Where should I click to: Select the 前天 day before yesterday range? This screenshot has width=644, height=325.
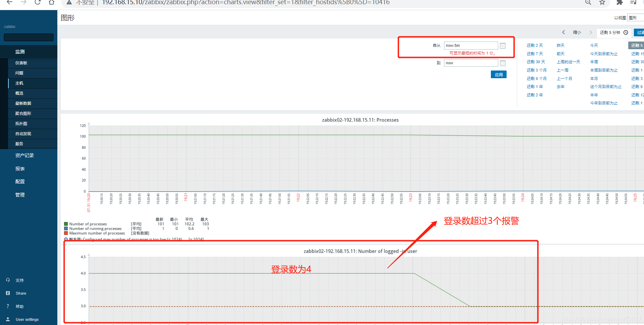click(560, 54)
